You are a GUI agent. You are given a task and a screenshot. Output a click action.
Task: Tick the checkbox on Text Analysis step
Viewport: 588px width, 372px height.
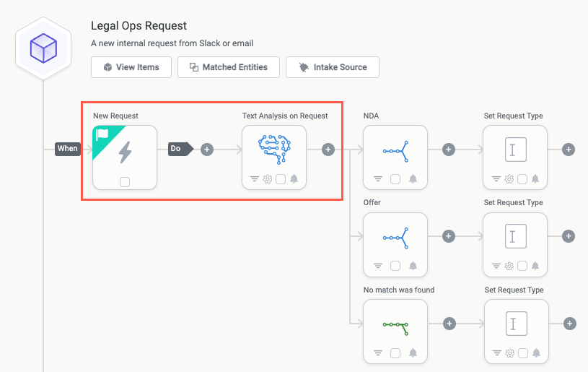click(281, 179)
